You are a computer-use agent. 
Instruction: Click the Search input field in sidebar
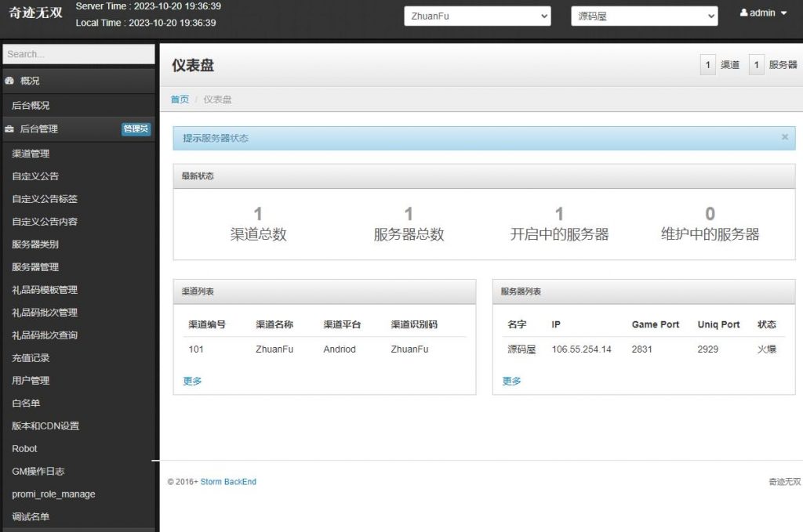(78, 53)
